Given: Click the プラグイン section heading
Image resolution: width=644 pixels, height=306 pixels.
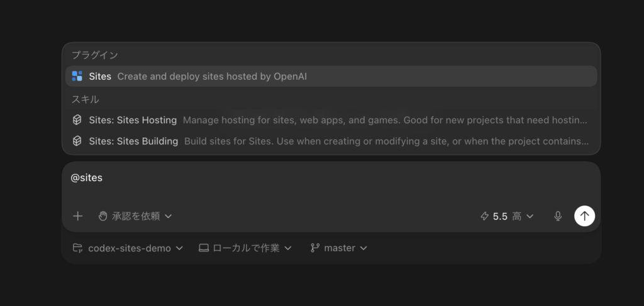Looking at the screenshot, I should (95, 55).
